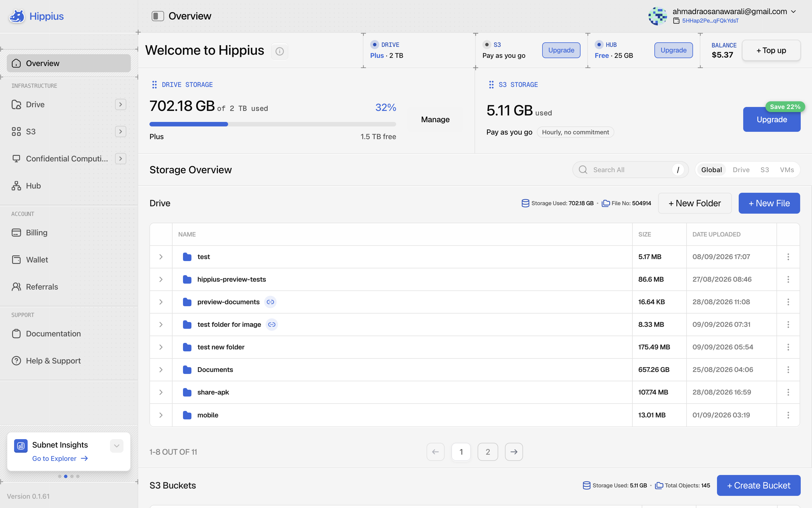812x508 pixels.
Task: Open more options for Documents
Action: tap(788, 370)
